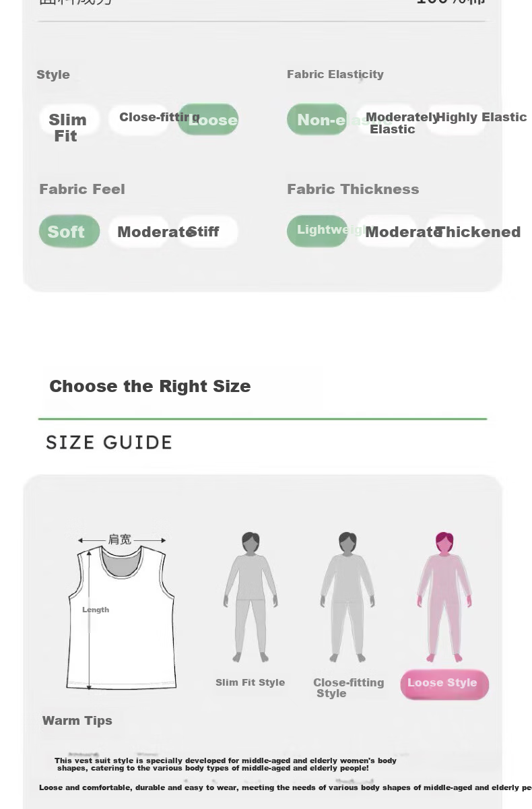Screen dimensions: 532x809
Task: Pick the Non-elastic fabric elasticity option
Action: (317, 120)
